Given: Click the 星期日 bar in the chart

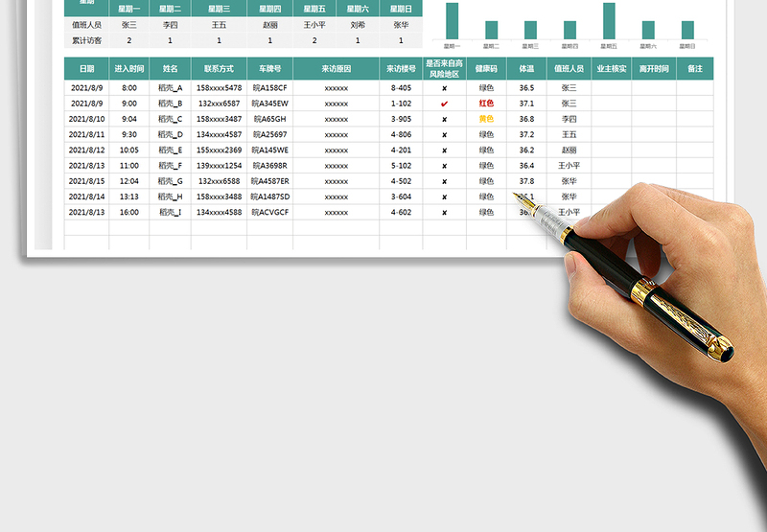Looking at the screenshot, I should 687,30.
